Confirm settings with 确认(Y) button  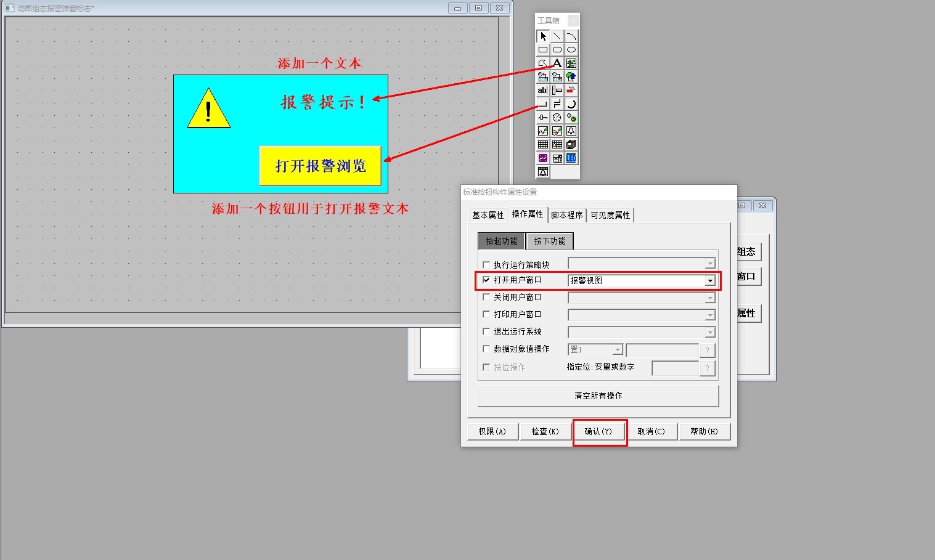click(x=599, y=431)
